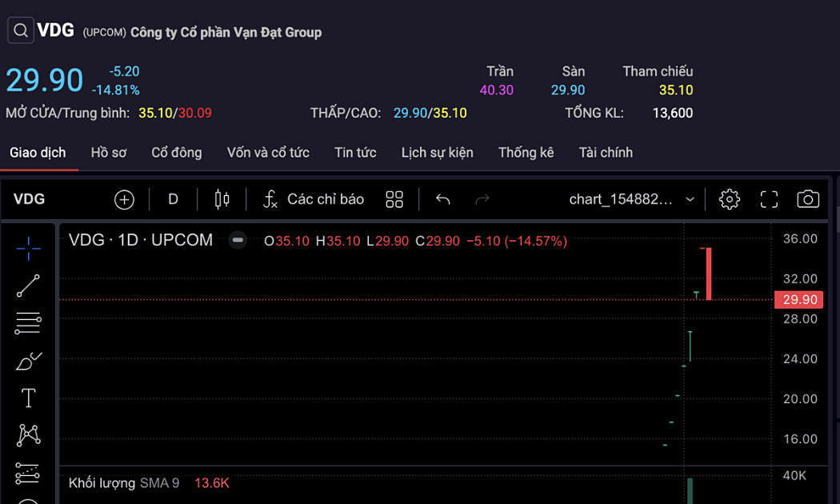The width and height of the screenshot is (840, 504).
Task: Take a chart snapshot with camera icon
Action: coord(808,199)
